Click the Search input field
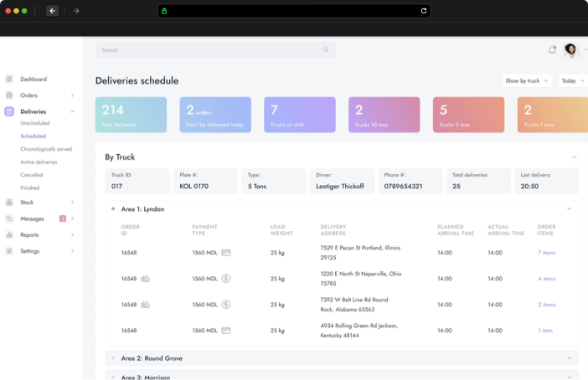The width and height of the screenshot is (588, 380). (209, 50)
